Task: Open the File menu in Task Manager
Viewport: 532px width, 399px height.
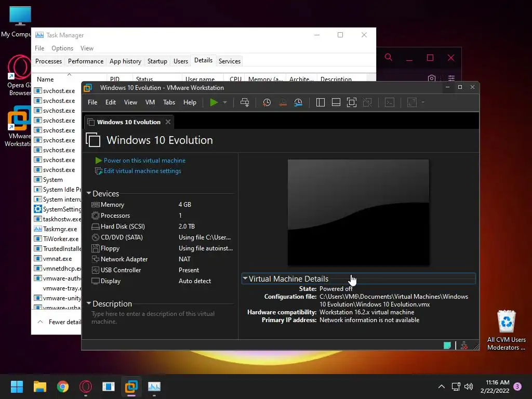Action: [x=39, y=48]
